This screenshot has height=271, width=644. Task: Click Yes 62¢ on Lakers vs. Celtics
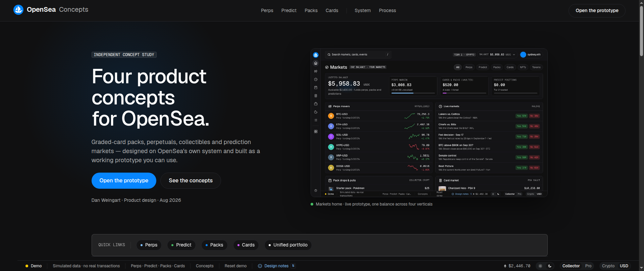click(522, 116)
